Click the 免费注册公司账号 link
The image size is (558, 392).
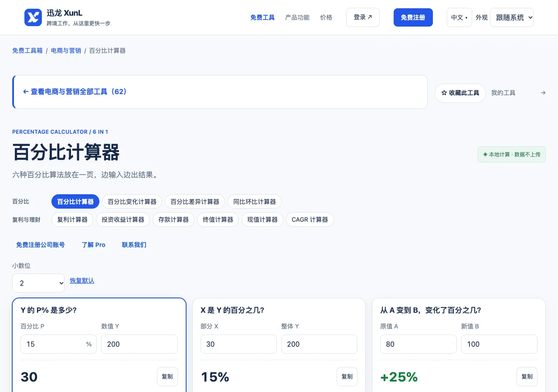[x=41, y=245]
